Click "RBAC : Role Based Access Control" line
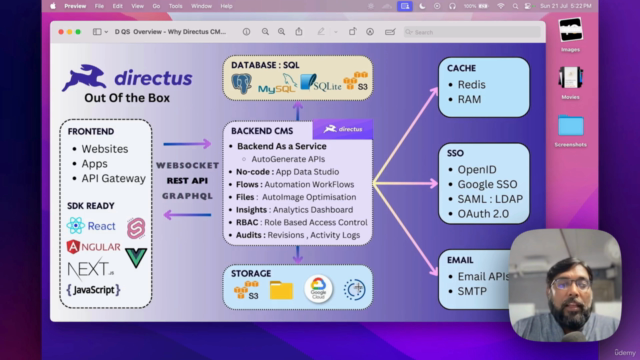 [302, 222]
